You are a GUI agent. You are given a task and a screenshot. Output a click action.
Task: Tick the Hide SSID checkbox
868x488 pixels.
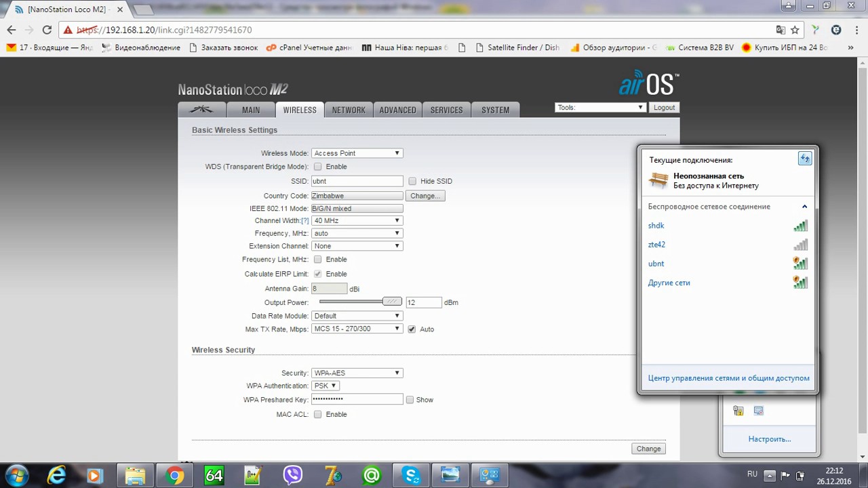[412, 181]
